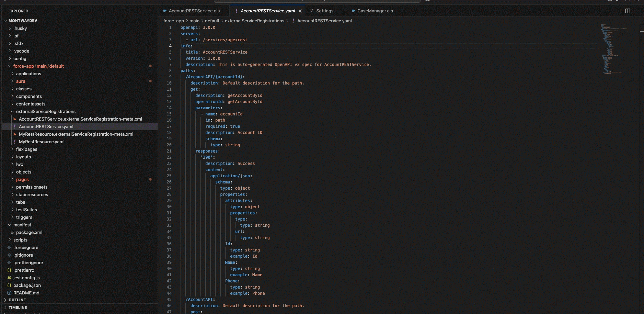644x314 pixels.
Task: Open the Explorer "..." views and more actions
Action: [x=150, y=11]
